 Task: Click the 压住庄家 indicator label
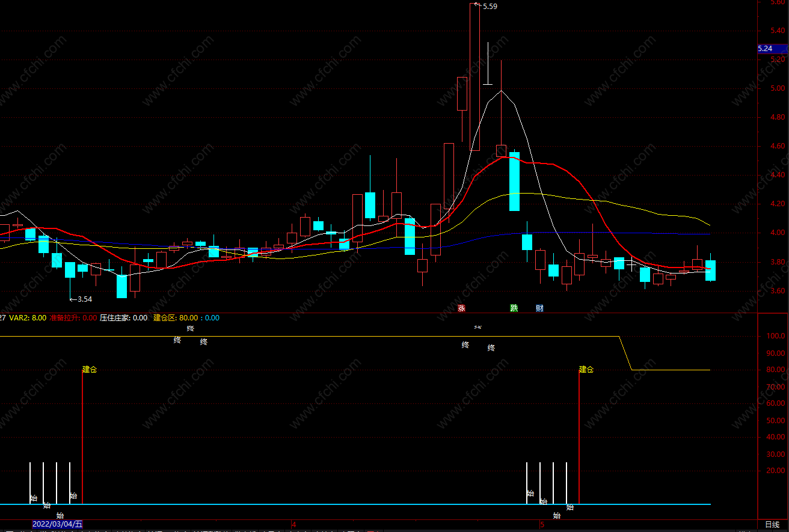[123, 318]
